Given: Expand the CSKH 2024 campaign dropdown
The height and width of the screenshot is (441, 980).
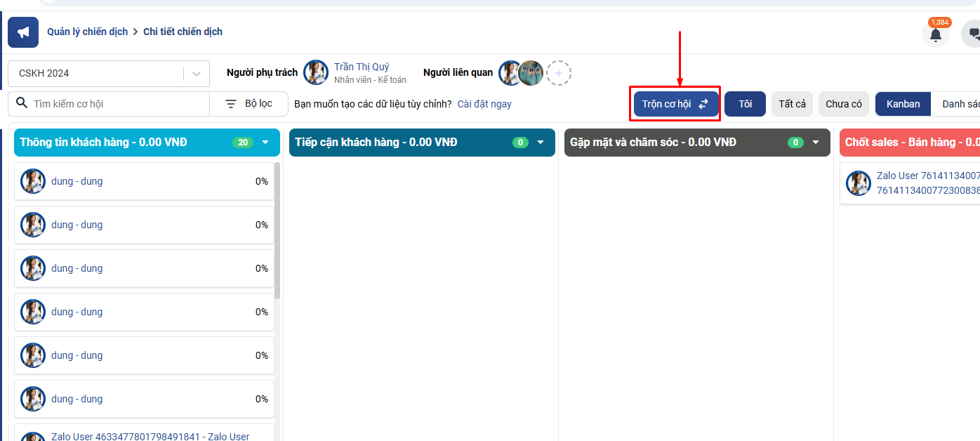Looking at the screenshot, I should tap(197, 74).
